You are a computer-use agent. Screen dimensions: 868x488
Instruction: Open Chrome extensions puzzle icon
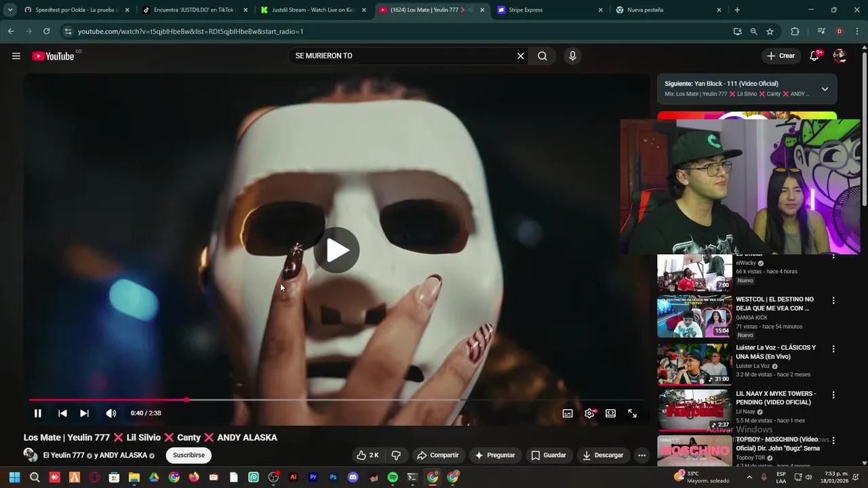(795, 31)
